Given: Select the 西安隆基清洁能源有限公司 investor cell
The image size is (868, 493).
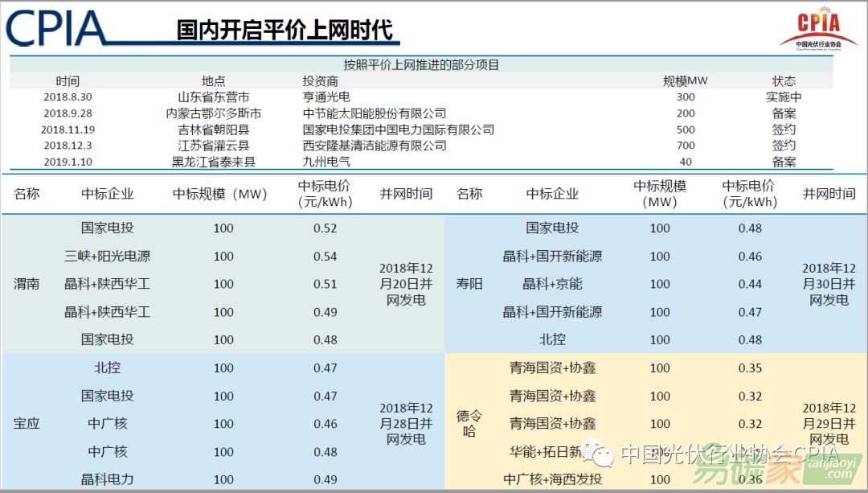Looking at the screenshot, I should point(375,146).
